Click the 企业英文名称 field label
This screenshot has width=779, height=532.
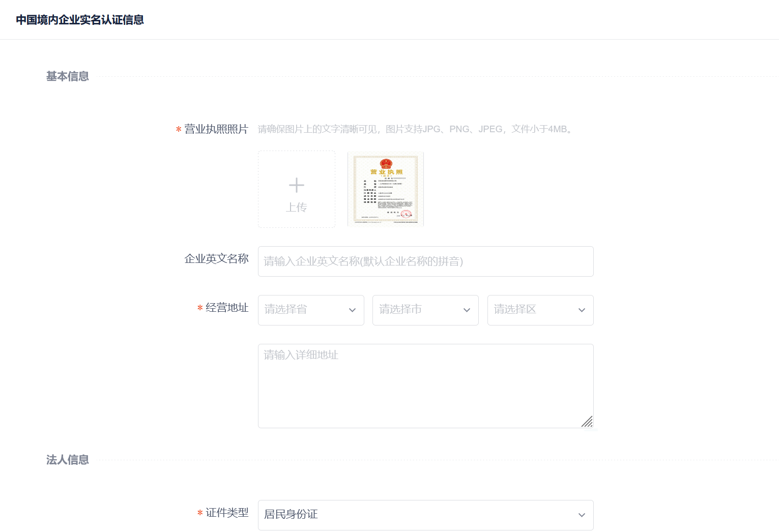216,259
